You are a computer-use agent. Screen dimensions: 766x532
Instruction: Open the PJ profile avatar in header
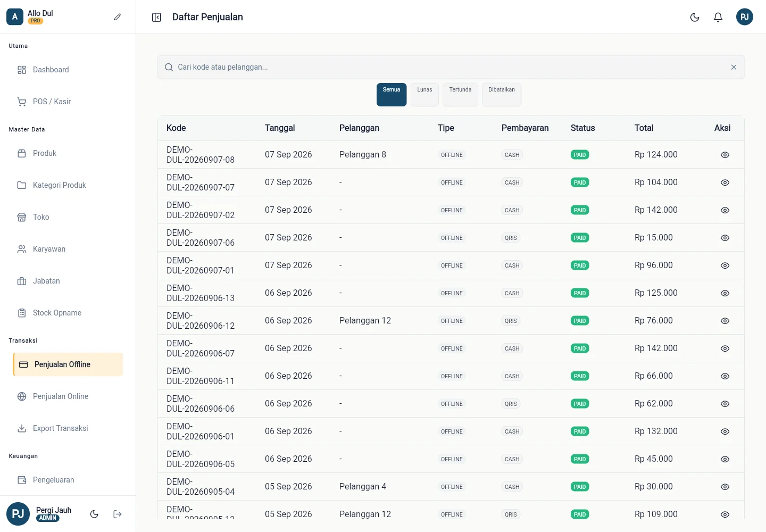[745, 17]
